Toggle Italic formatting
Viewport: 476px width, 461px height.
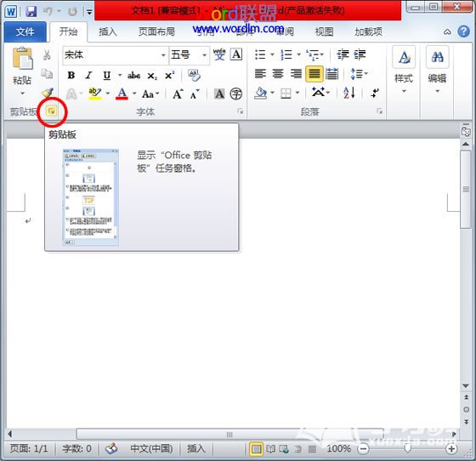click(x=88, y=76)
